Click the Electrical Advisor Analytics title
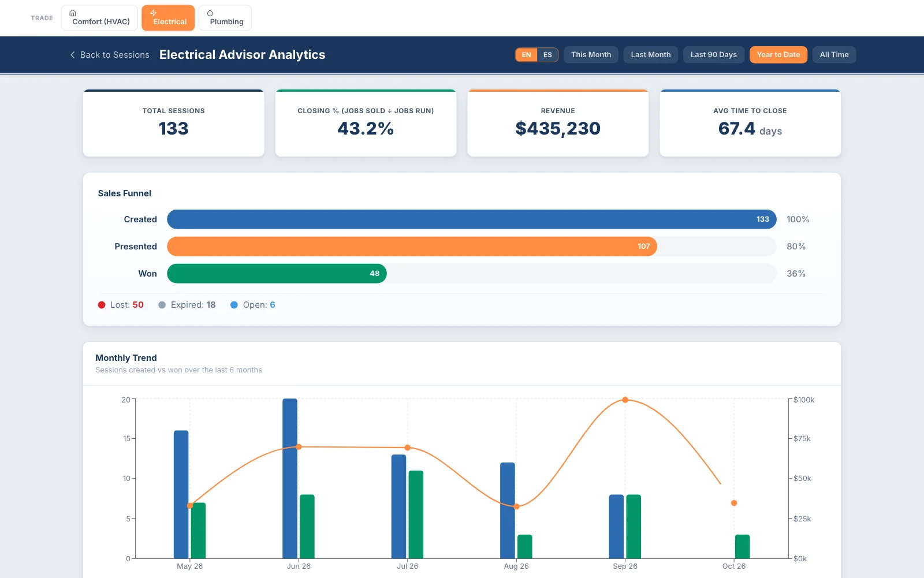 pyautogui.click(x=243, y=55)
